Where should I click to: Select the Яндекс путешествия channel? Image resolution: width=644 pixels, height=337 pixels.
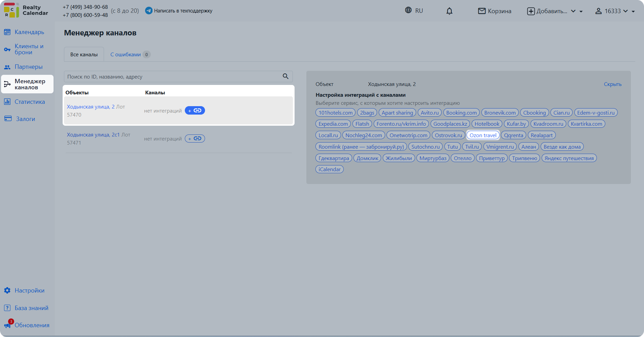(569, 158)
